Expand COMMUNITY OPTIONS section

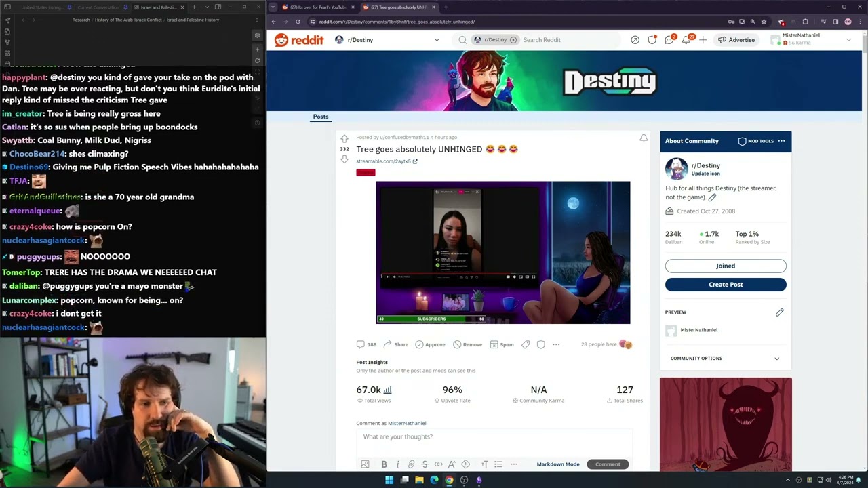tap(726, 359)
